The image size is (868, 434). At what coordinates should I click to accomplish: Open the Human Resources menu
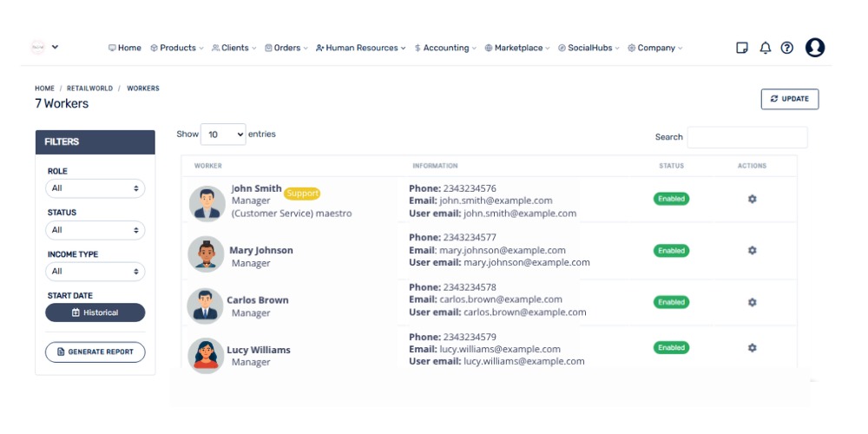360,49
